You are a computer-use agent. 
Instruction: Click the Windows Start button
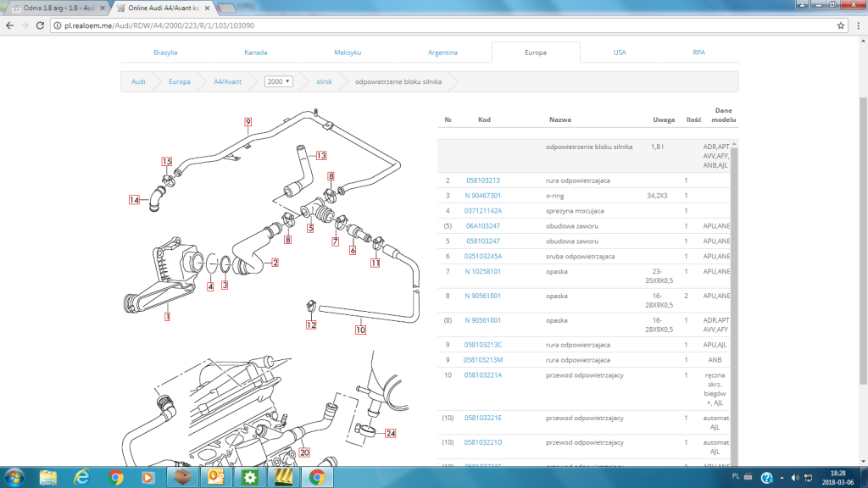(14, 477)
